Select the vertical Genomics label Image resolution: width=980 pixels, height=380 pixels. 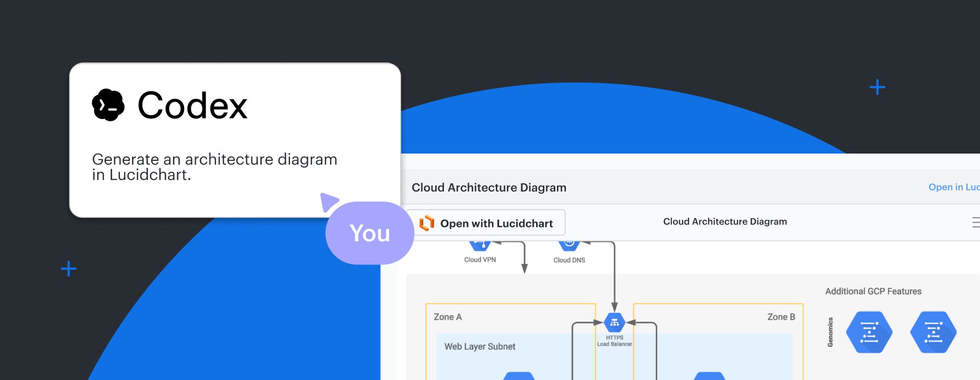click(x=831, y=332)
